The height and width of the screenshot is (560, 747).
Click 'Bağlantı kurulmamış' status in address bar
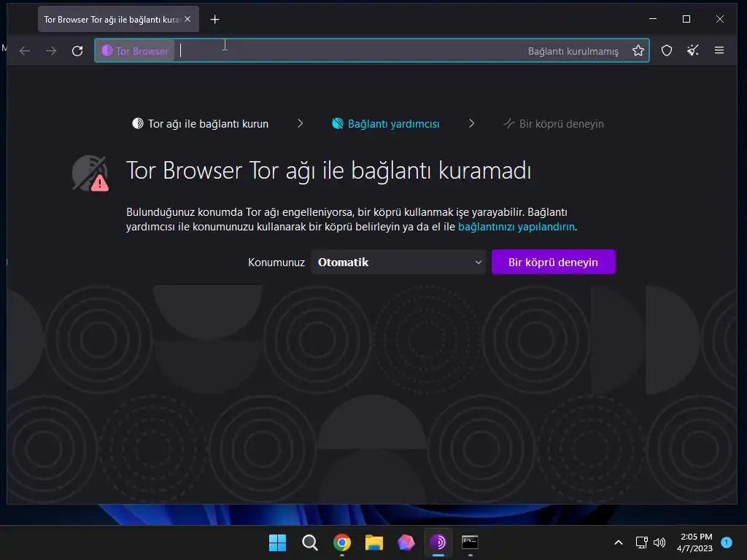click(573, 51)
